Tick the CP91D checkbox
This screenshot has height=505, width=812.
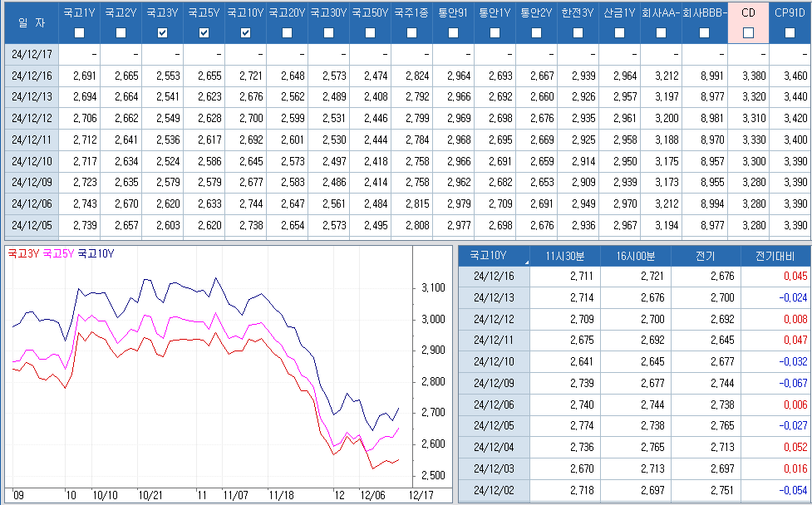790,33
